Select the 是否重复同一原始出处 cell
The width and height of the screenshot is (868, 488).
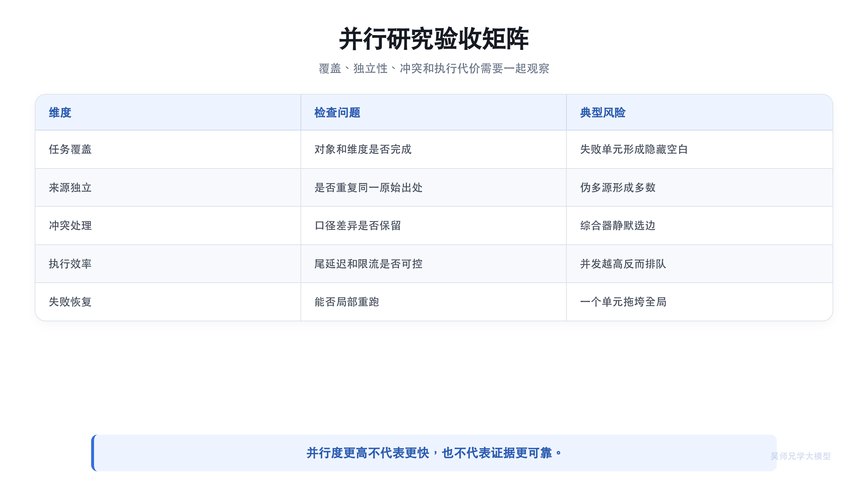[434, 188]
